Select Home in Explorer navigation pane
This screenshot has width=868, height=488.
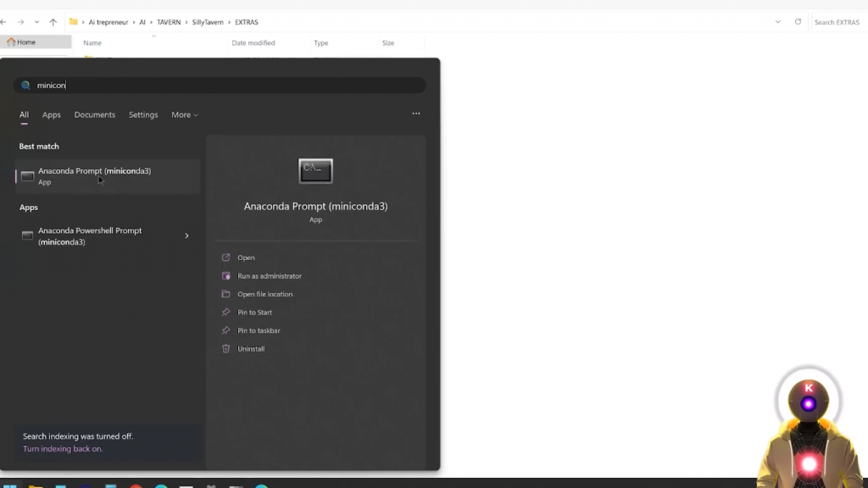tap(36, 42)
